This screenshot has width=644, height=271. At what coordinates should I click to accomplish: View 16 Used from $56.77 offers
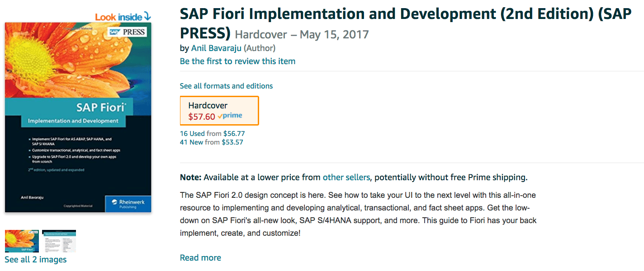point(213,134)
